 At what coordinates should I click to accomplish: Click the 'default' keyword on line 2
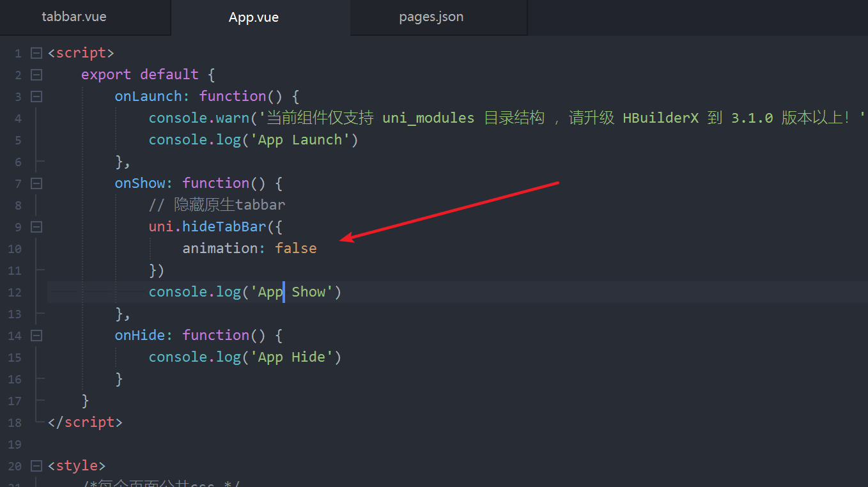click(169, 74)
